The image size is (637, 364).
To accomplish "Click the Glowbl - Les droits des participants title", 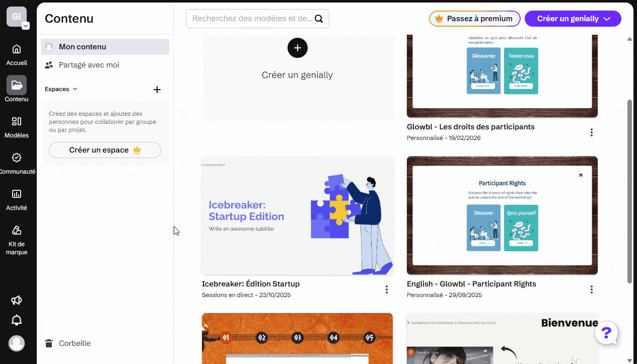I will coord(471,127).
